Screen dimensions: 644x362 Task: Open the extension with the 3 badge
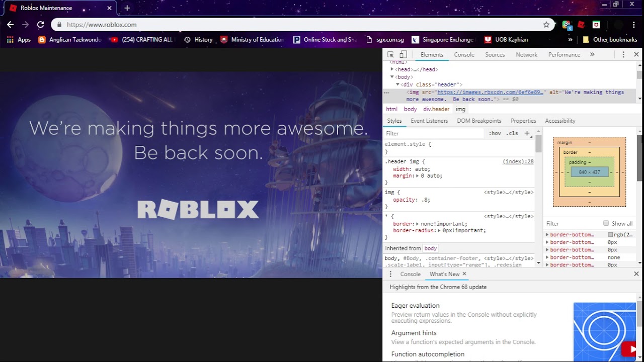point(567,25)
